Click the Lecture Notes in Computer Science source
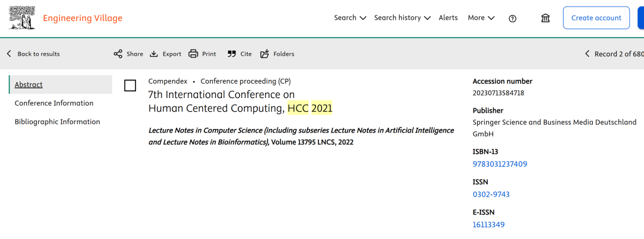644x239 pixels. click(x=301, y=136)
